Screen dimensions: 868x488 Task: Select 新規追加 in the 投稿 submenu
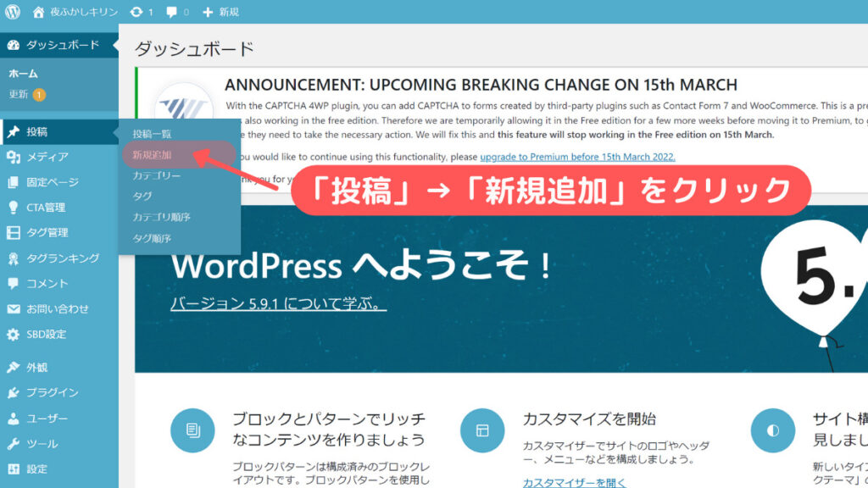point(152,155)
